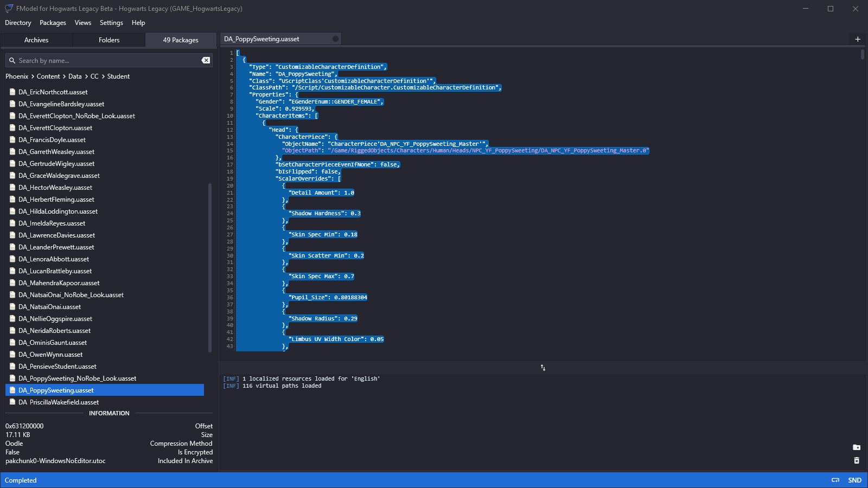Viewport: 868px width, 488px height.
Task: Click the JSON editor vertical scrollbar
Action: 862,54
